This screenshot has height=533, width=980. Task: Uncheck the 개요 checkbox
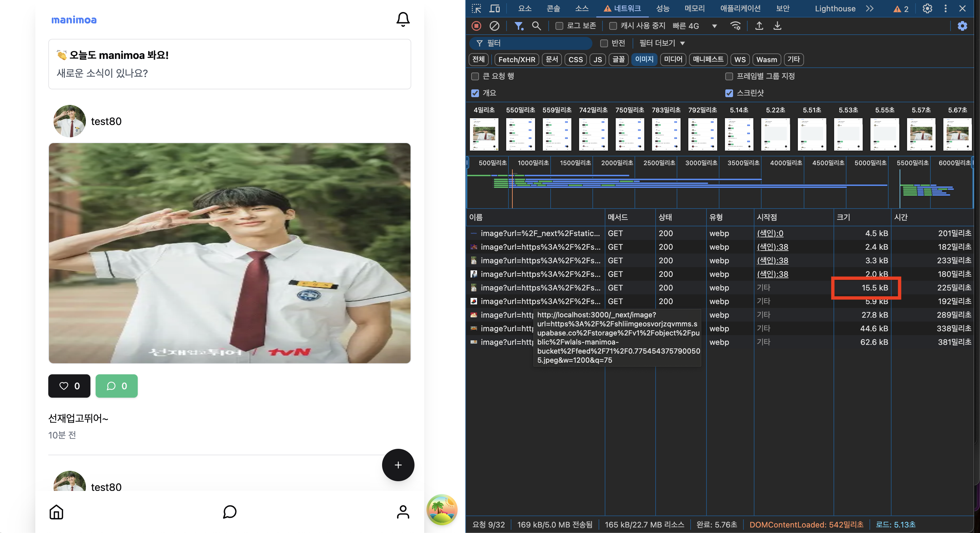[x=475, y=93]
